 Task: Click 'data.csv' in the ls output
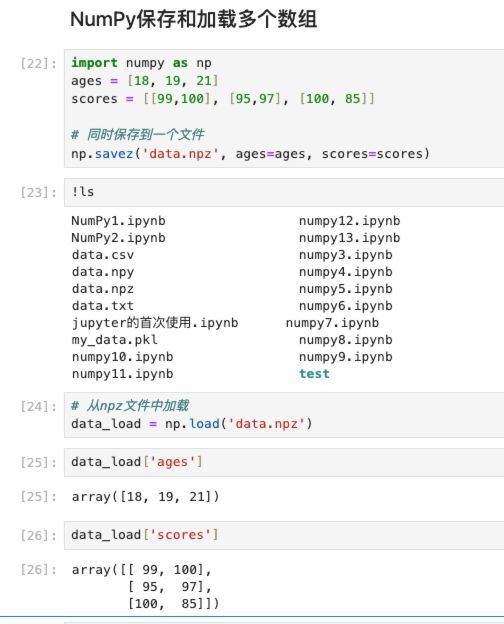click(x=103, y=255)
